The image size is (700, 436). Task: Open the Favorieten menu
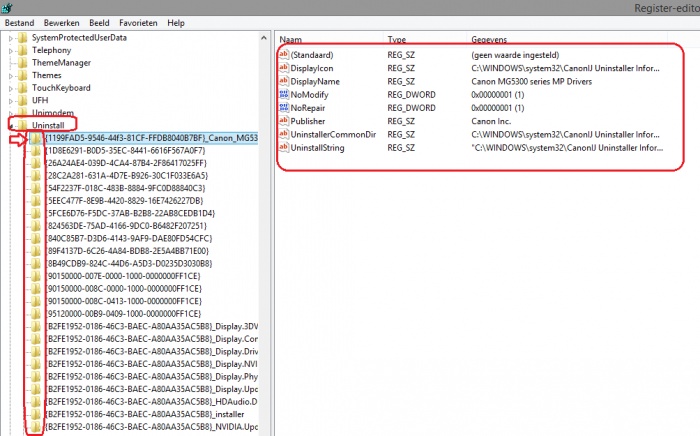(x=139, y=22)
